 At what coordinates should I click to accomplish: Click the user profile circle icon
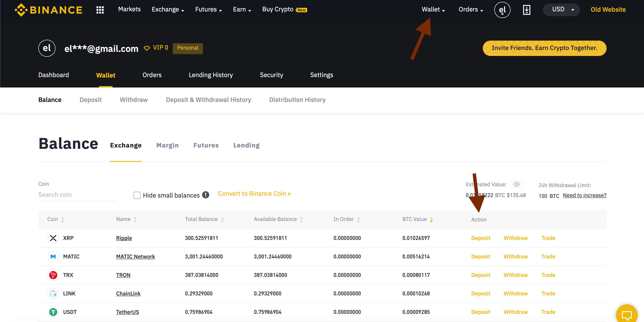tap(502, 9)
